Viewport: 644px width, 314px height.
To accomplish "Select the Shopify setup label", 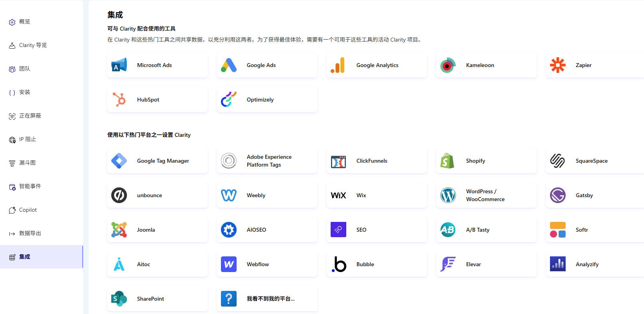I will pyautogui.click(x=476, y=161).
